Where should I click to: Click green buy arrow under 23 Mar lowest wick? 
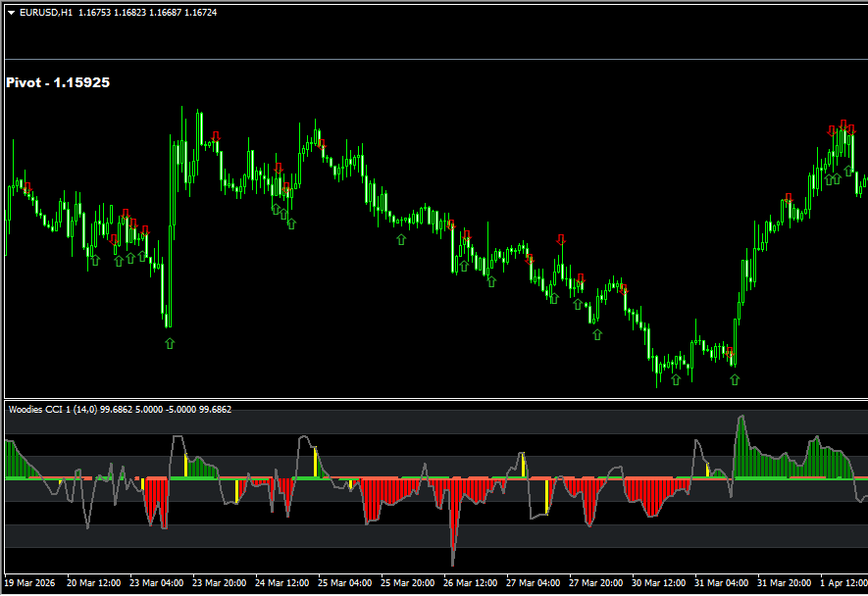pyautogui.click(x=170, y=343)
